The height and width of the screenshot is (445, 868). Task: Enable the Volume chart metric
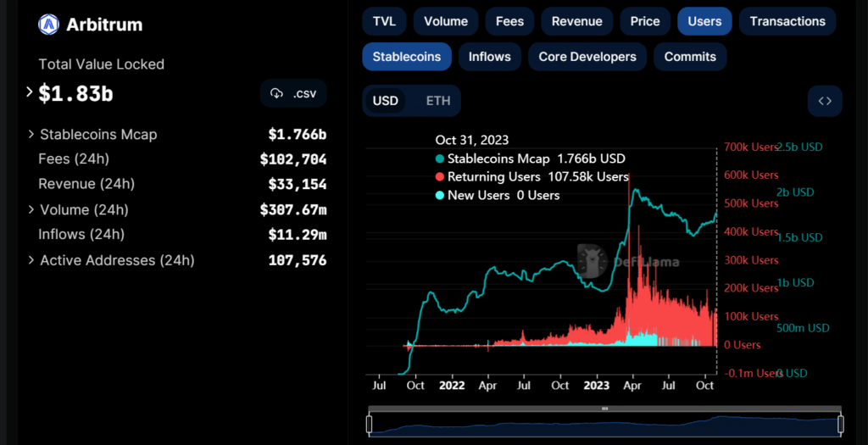coord(446,21)
